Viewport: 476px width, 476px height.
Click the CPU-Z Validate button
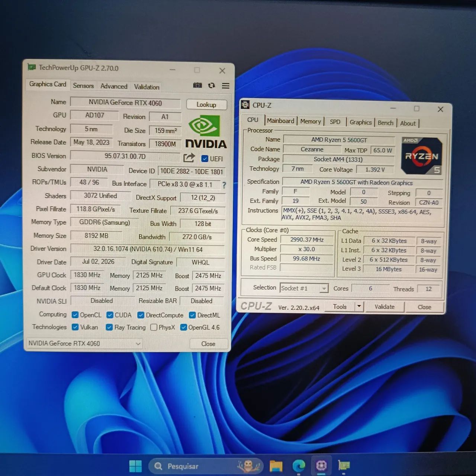385,307
